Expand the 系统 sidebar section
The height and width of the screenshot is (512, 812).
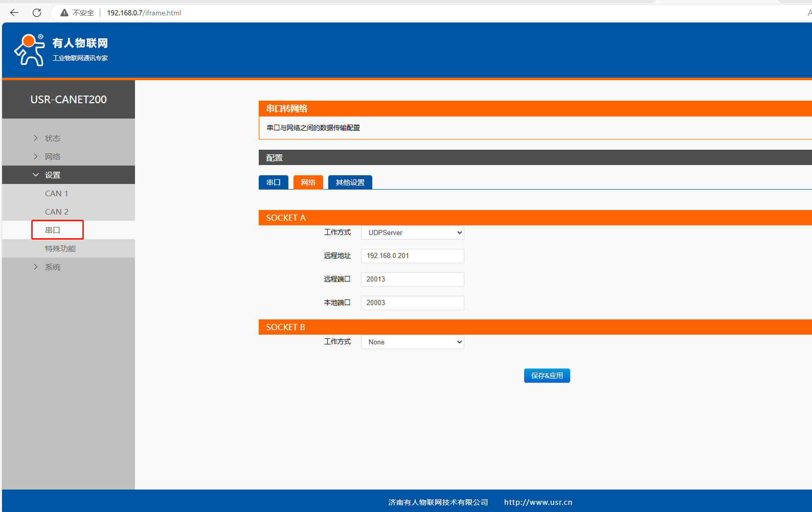point(52,267)
